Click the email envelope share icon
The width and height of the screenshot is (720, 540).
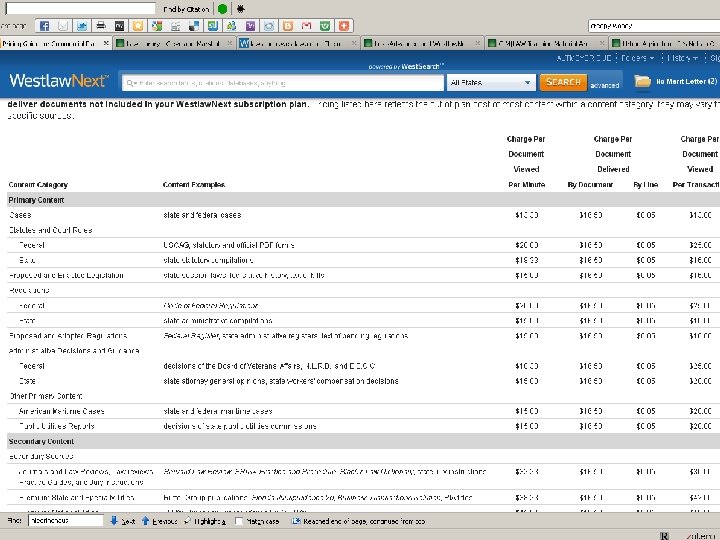point(63,26)
